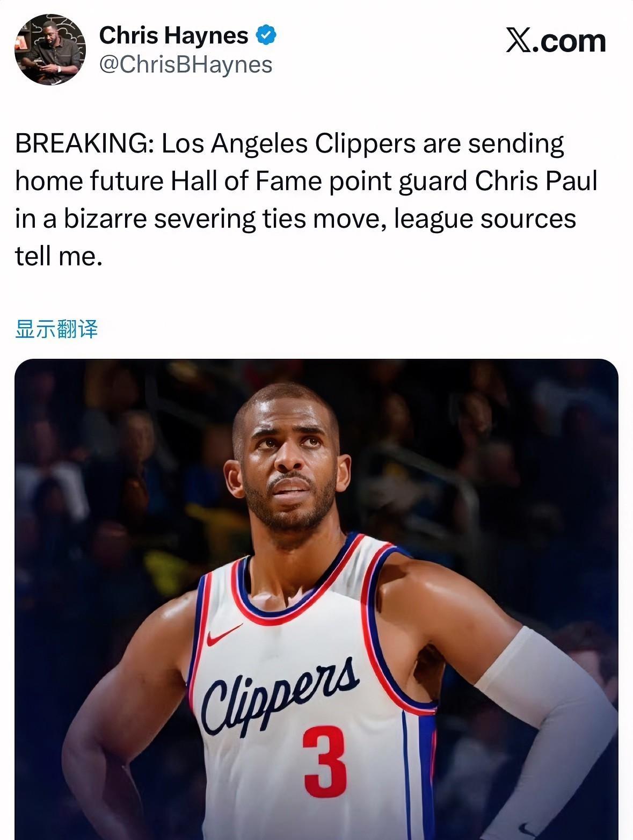The height and width of the screenshot is (840, 633).
Task: Open Chris Haynes' profile avatar
Action: [x=50, y=49]
